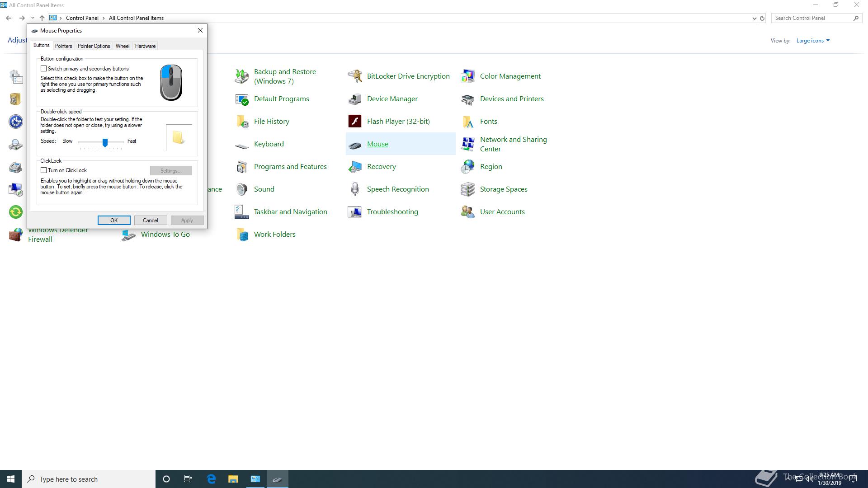
Task: Click Programs and Features icon
Action: click(242, 167)
